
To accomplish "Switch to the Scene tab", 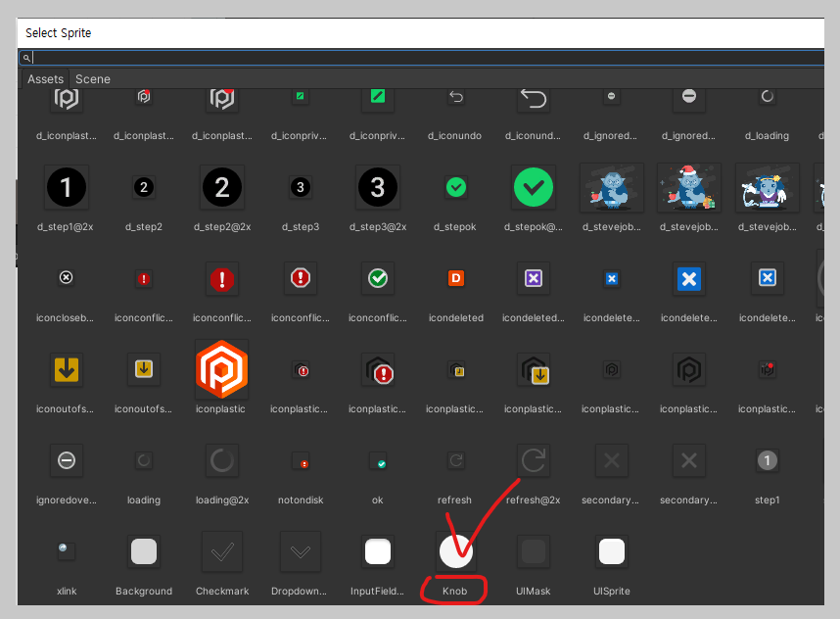I will click(93, 78).
